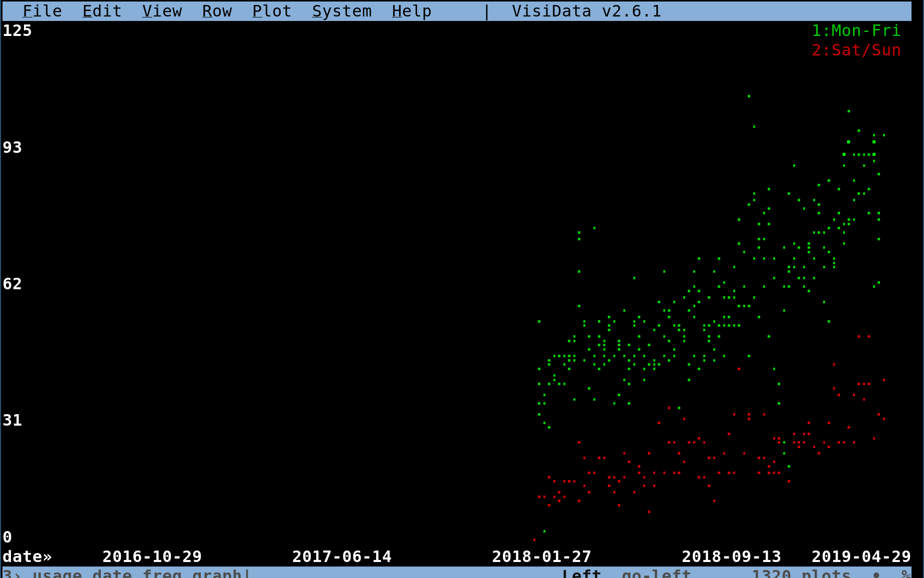Screen dimensions: 924x578
Task: Toggle the 1:Mon-Fri legend entry
Action: tap(857, 30)
